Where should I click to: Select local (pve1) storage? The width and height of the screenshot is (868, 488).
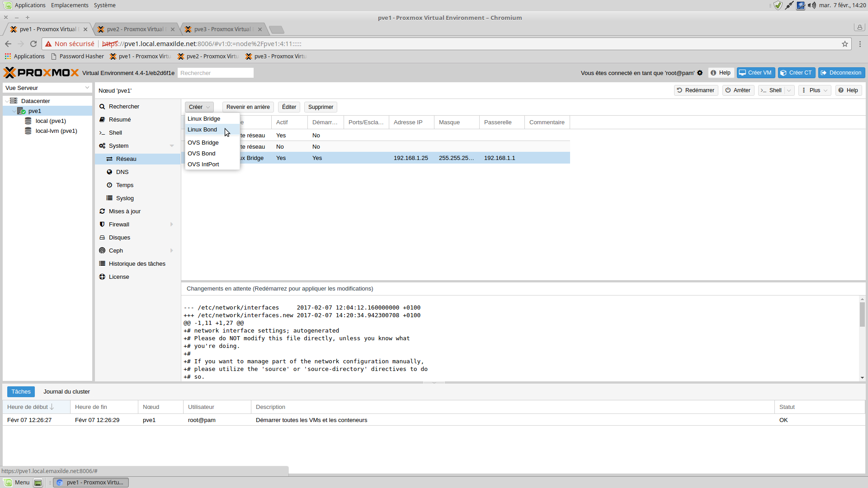point(51,121)
